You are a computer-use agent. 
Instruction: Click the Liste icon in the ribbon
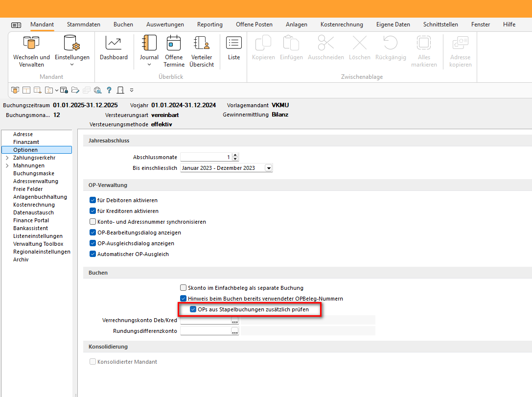coord(234,49)
